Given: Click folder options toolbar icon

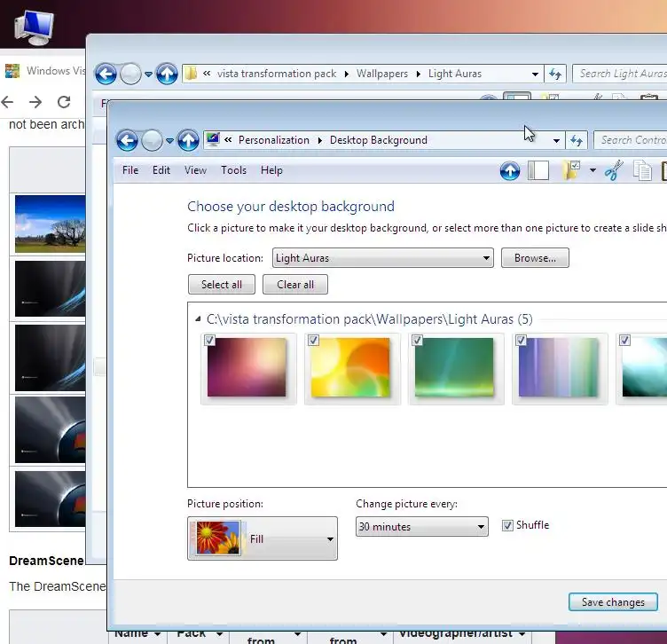Looking at the screenshot, I should click(x=571, y=170).
